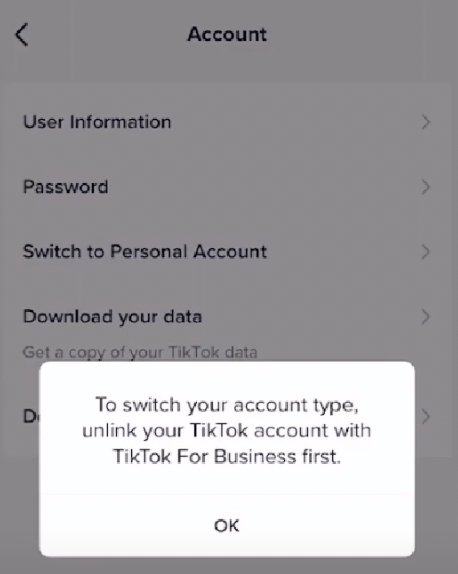Click the blank dialog area above the OK button
Viewport: 458px width, 574px height.
(227, 480)
